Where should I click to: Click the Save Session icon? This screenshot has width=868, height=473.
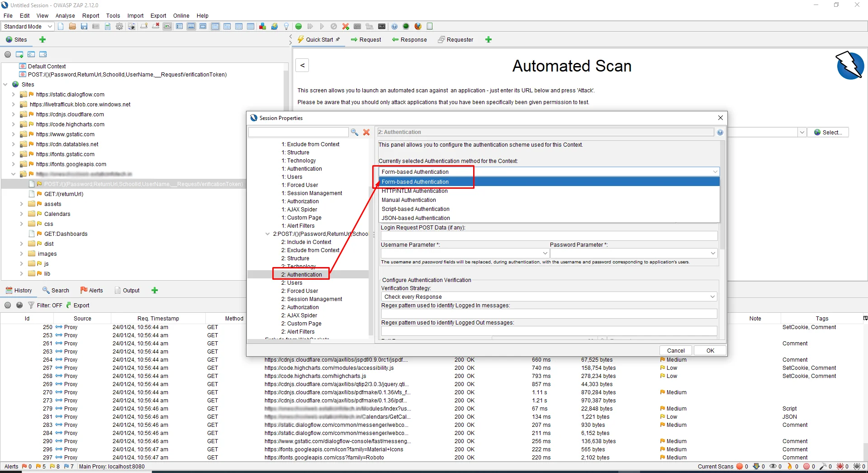(84, 26)
